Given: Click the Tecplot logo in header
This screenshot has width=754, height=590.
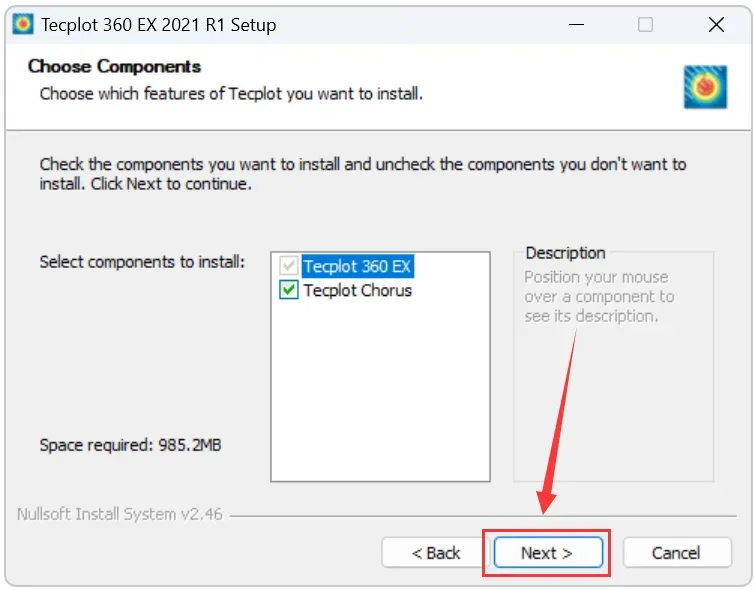Looking at the screenshot, I should 705,87.
